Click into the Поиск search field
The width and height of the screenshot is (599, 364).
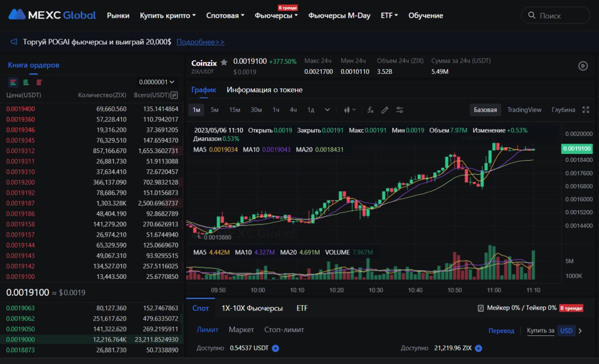tap(555, 15)
